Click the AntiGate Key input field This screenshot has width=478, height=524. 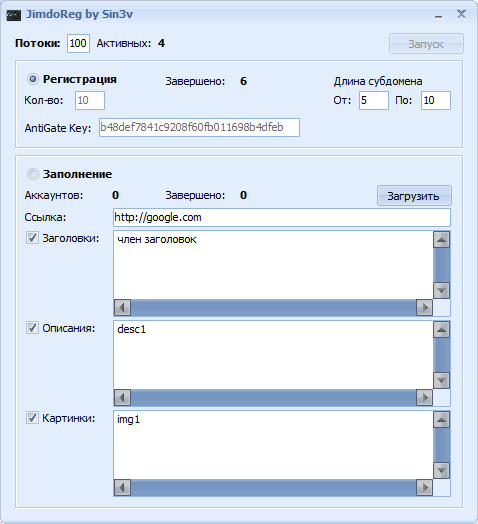pos(199,127)
